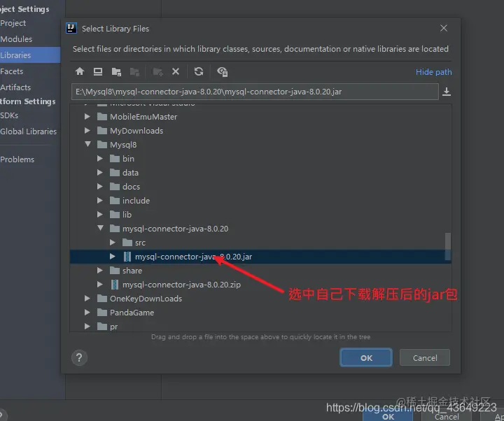504x421 pixels.
Task: Click the greyed module directory icon
Action: coord(134,71)
